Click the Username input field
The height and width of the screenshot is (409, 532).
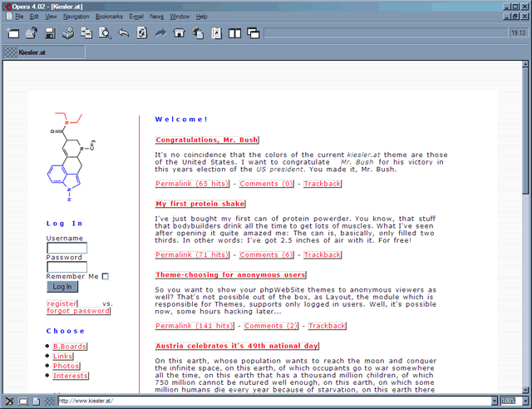click(66, 248)
